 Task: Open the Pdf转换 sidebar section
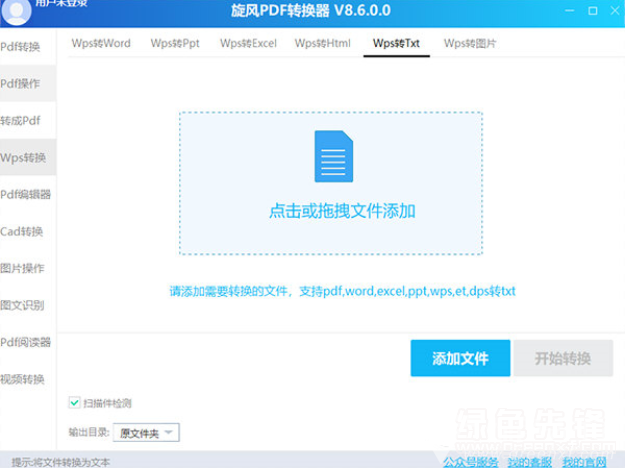[x=28, y=47]
